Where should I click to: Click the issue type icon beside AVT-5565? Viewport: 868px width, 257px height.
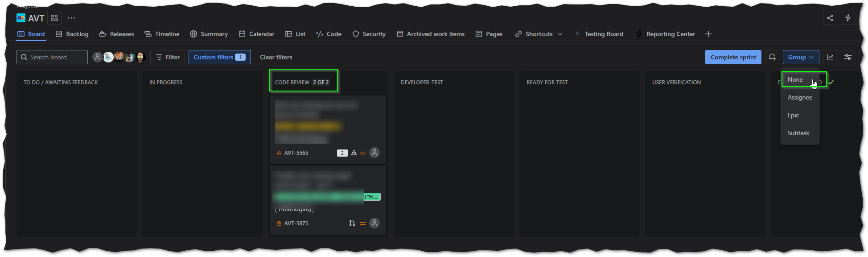click(279, 153)
